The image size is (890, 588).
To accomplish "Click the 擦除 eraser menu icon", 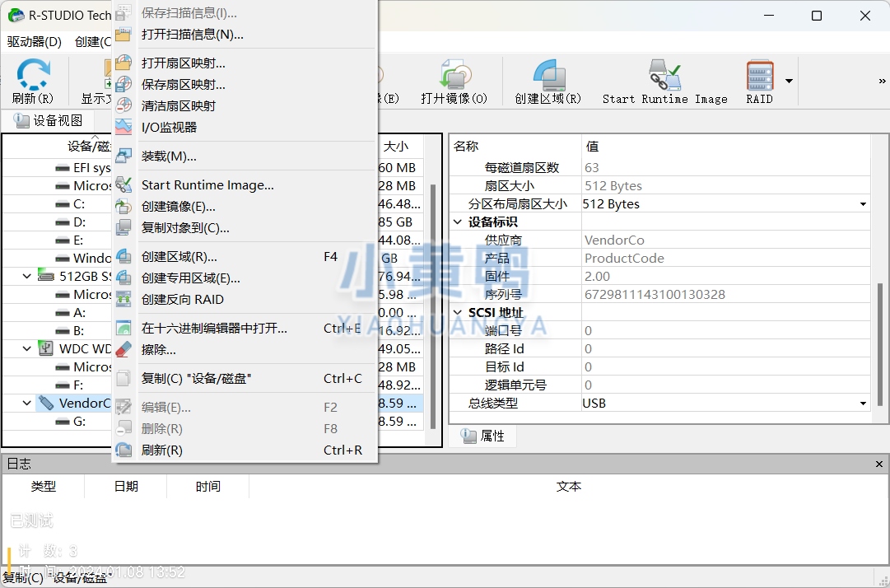I will point(123,350).
